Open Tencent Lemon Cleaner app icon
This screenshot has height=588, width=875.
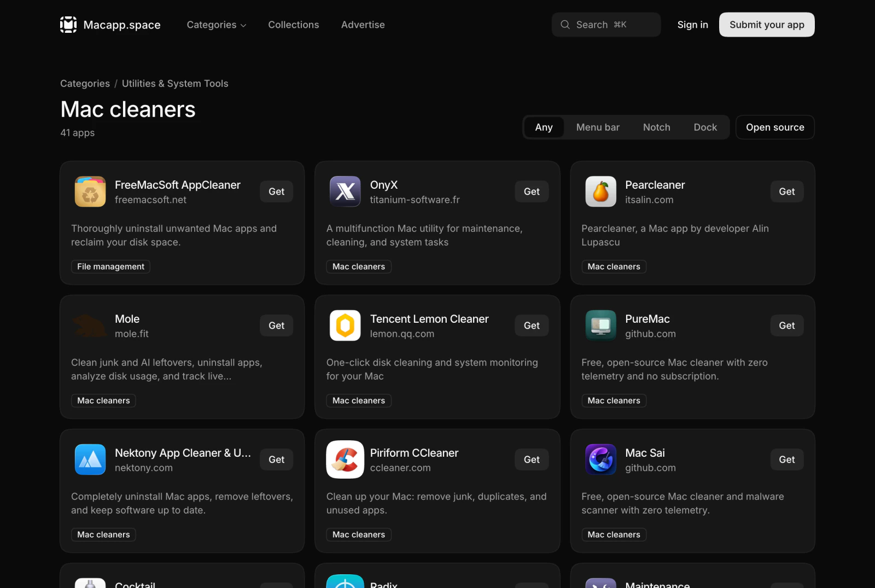pos(345,325)
